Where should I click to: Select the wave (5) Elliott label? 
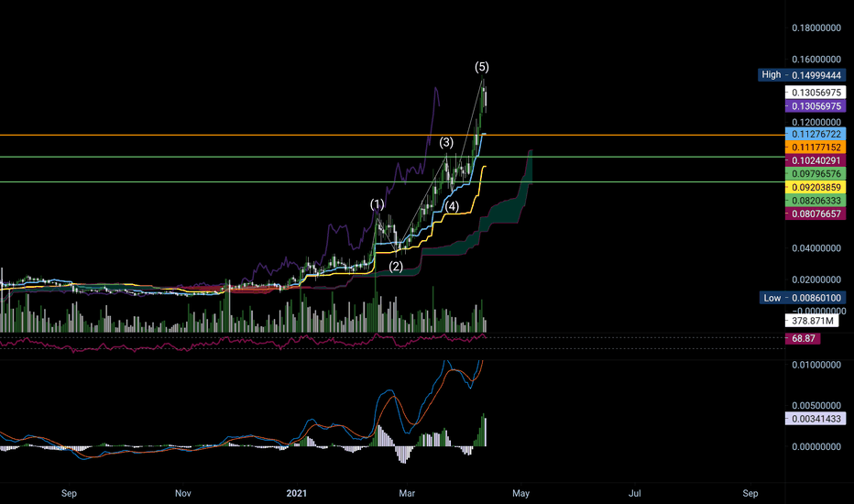tap(481, 67)
